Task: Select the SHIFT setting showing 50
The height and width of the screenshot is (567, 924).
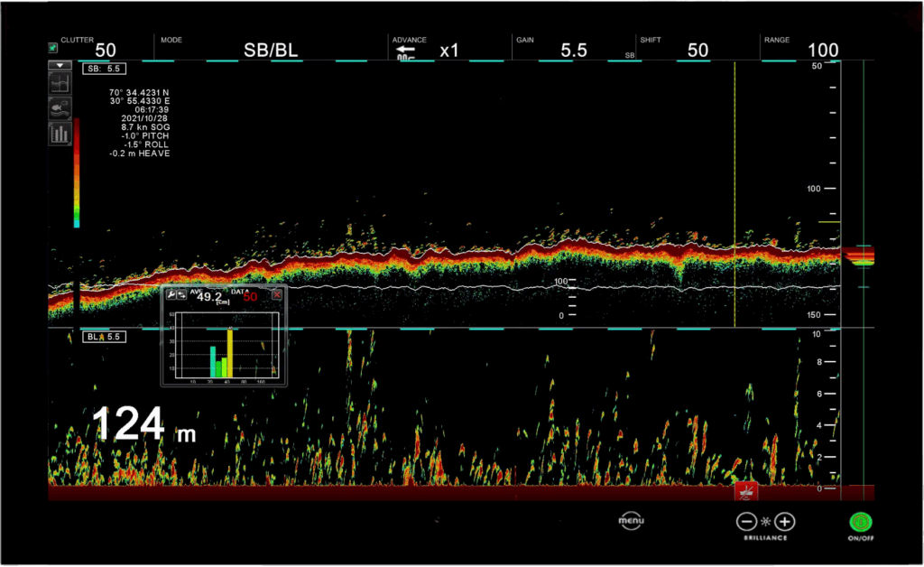Action: point(698,50)
